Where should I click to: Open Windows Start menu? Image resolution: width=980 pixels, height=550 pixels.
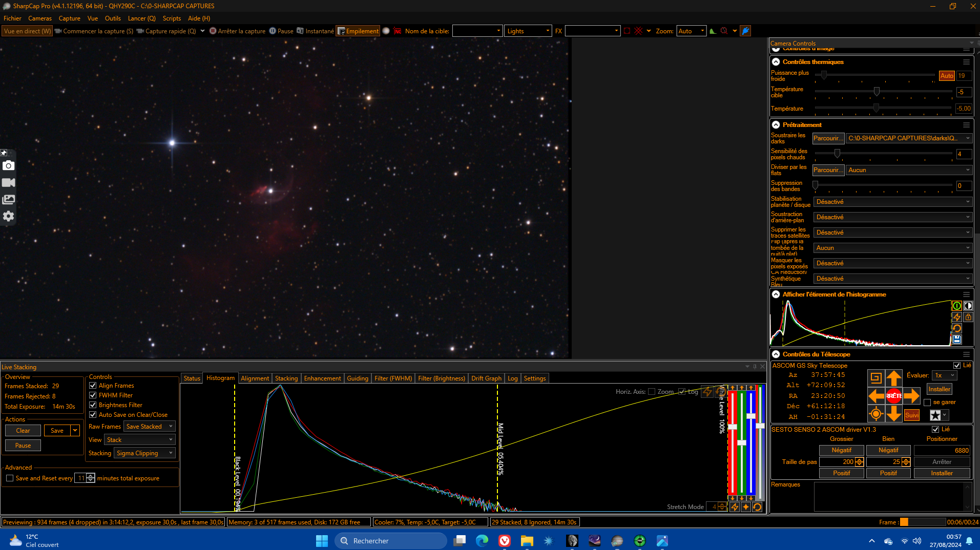tap(322, 541)
